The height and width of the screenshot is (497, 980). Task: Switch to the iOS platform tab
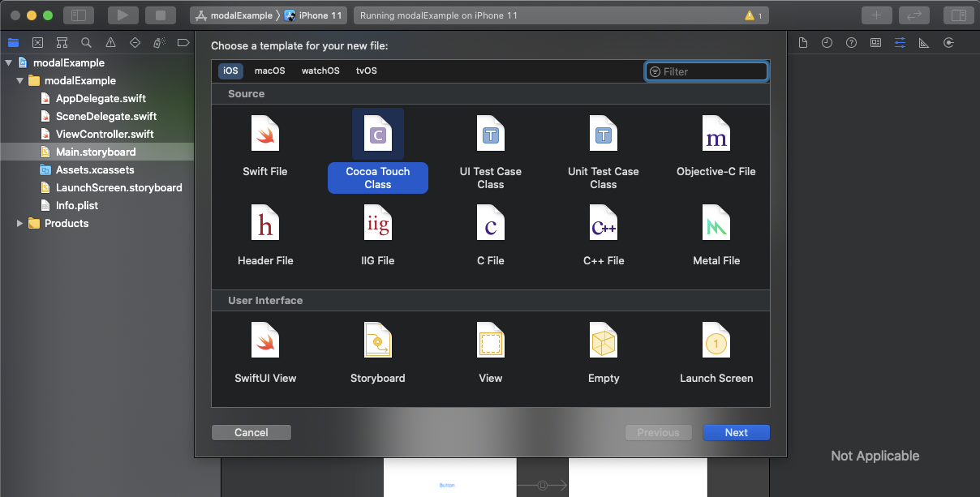pyautogui.click(x=231, y=71)
